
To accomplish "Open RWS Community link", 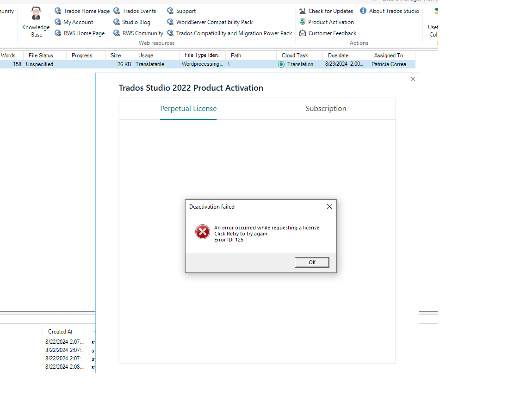I will (138, 33).
